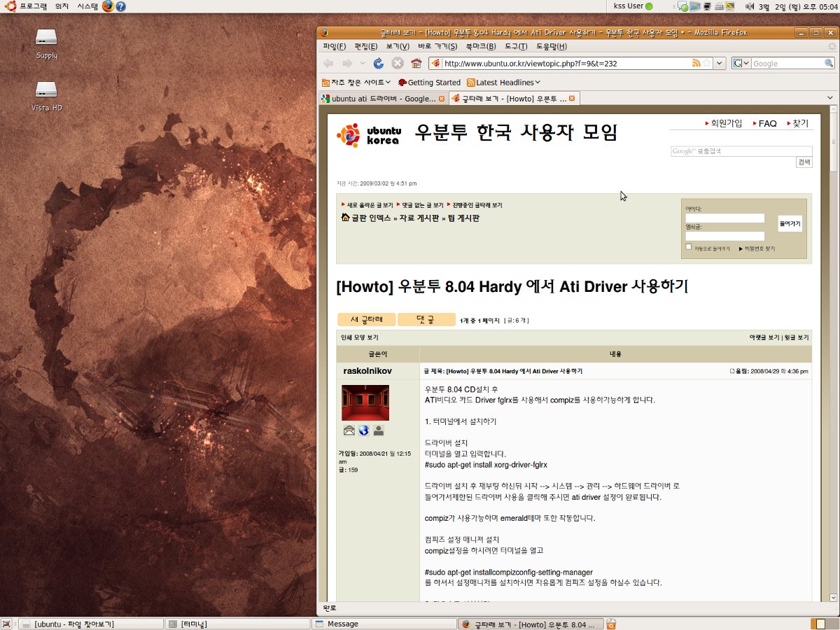This screenshot has height=630, width=840.
Task: Open the search engine selector dropdown
Action: [x=741, y=63]
